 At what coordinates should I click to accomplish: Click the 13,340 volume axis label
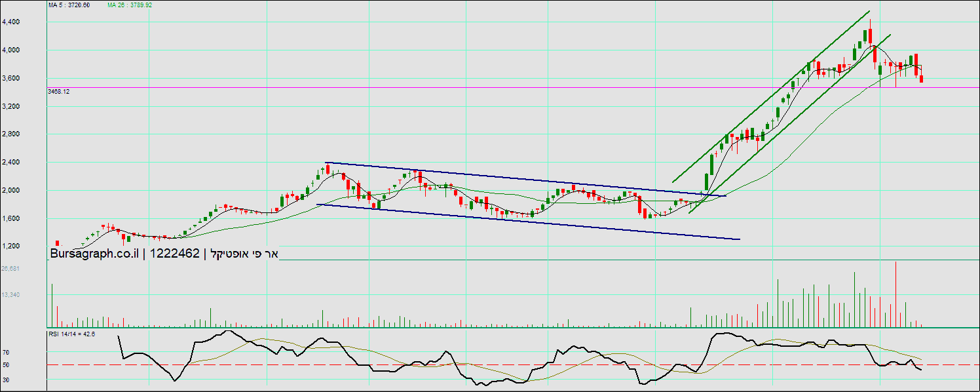(11, 295)
